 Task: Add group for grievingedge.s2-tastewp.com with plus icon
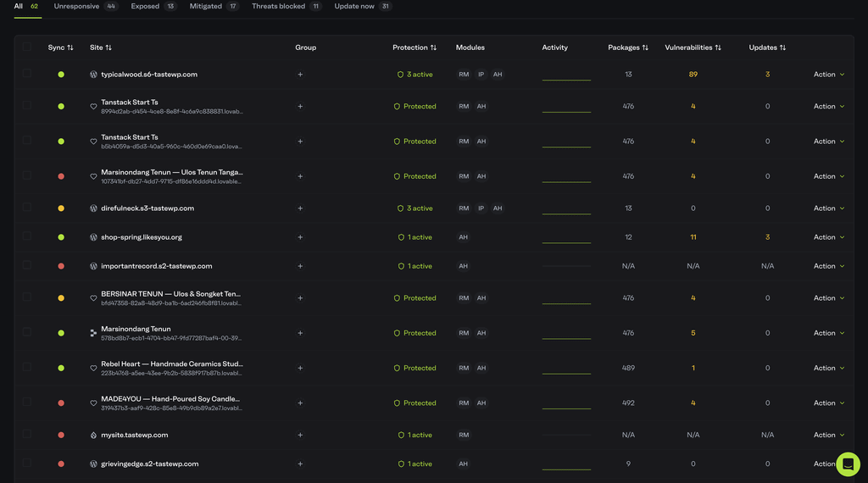[x=300, y=464]
